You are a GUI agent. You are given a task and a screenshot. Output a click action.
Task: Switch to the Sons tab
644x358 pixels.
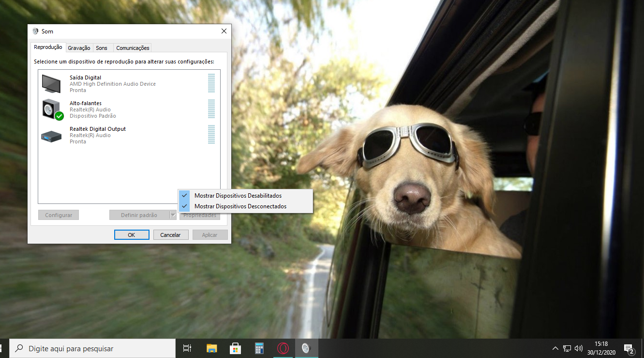click(x=102, y=48)
